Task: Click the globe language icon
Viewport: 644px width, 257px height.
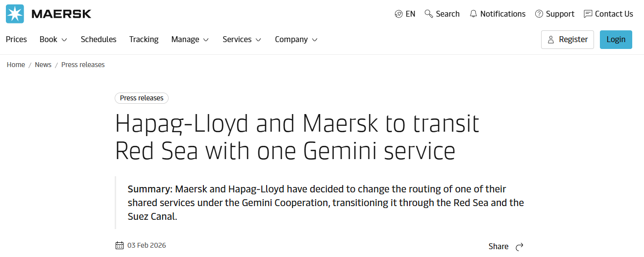Action: pyautogui.click(x=398, y=14)
